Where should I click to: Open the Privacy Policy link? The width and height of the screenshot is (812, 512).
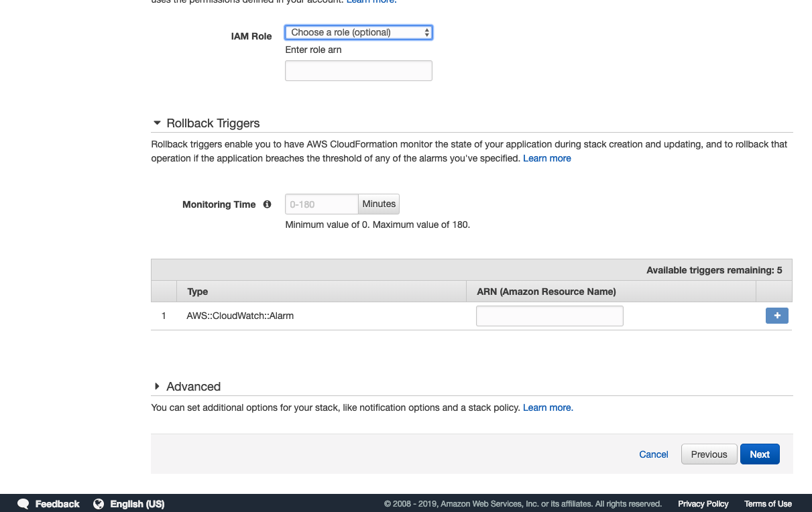tap(703, 504)
